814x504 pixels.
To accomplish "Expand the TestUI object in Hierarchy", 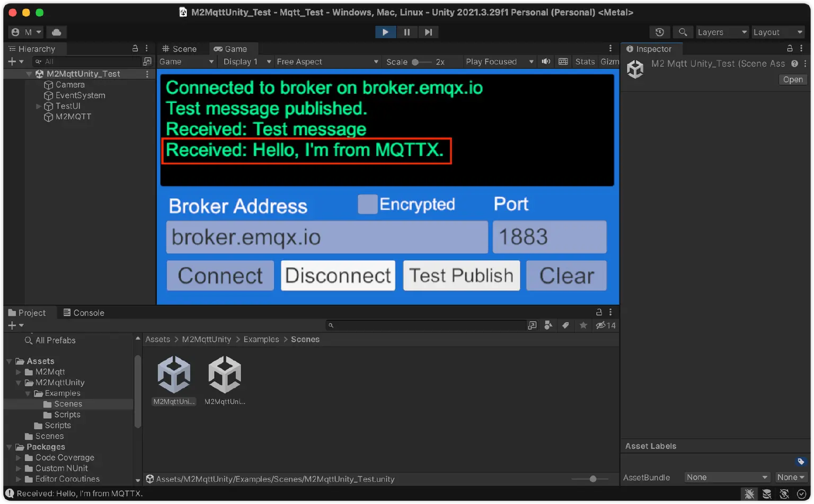I will (38, 106).
